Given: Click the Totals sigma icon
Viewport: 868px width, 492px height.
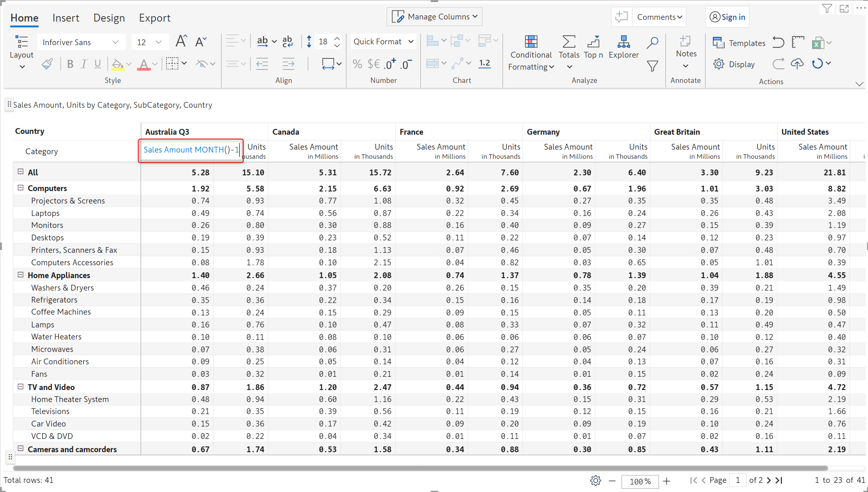Looking at the screenshot, I should (x=569, y=42).
